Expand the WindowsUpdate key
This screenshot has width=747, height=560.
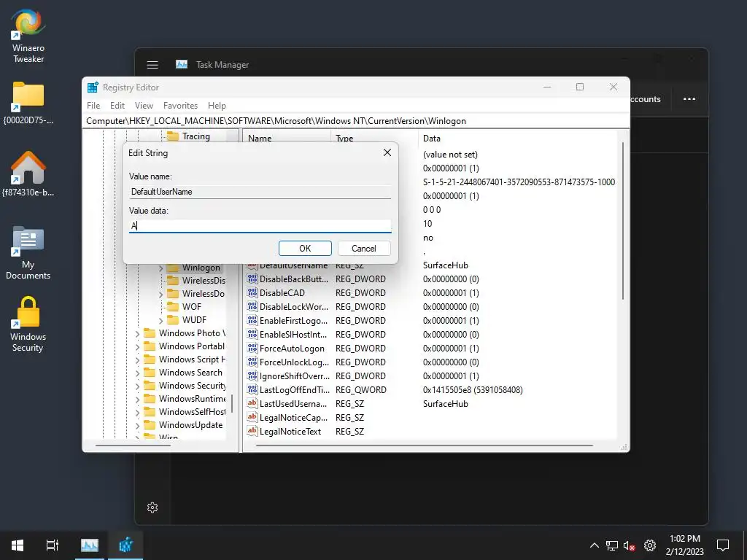click(138, 426)
